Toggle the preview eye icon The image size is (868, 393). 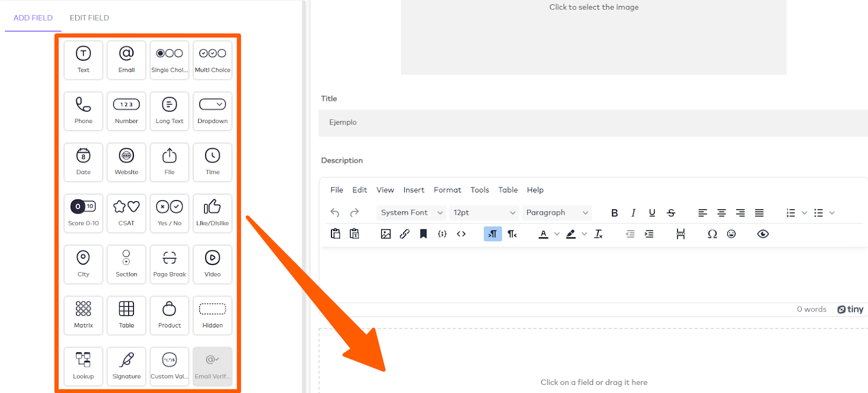point(763,234)
